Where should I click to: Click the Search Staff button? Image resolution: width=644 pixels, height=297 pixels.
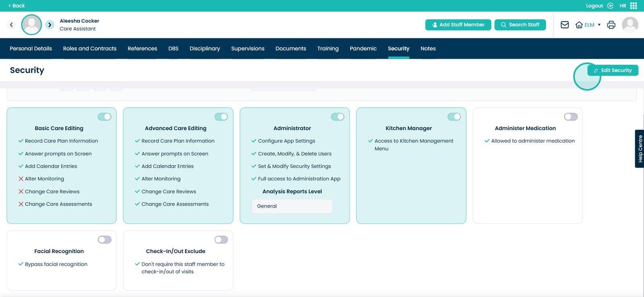click(x=520, y=25)
